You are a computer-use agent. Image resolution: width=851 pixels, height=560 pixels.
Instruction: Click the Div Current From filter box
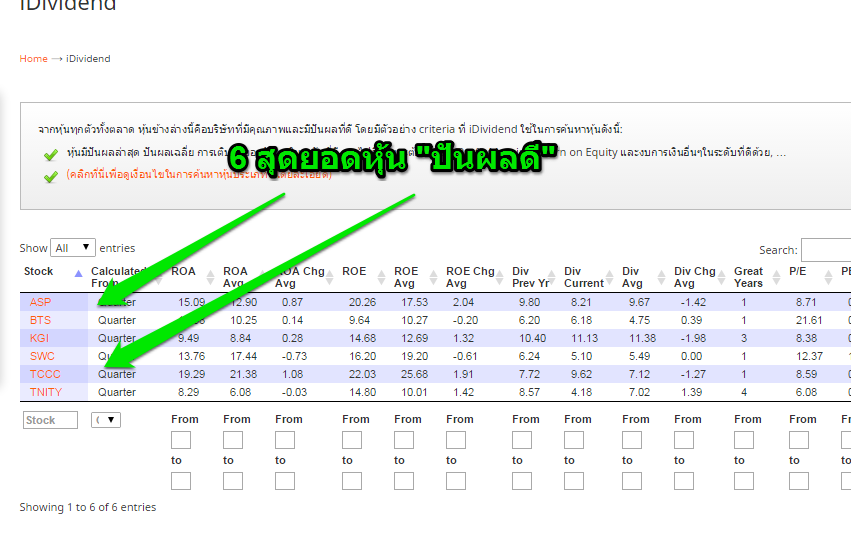tap(574, 440)
